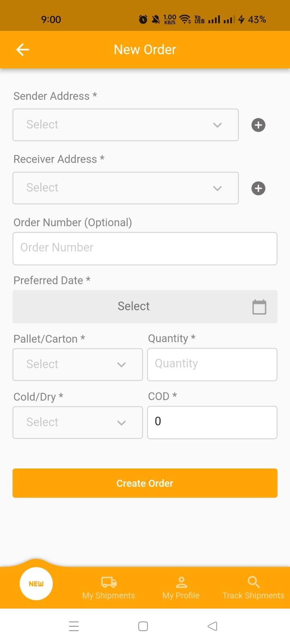Open the Pallet/Carton select dropdown
The height and width of the screenshot is (644, 290).
coord(78,364)
